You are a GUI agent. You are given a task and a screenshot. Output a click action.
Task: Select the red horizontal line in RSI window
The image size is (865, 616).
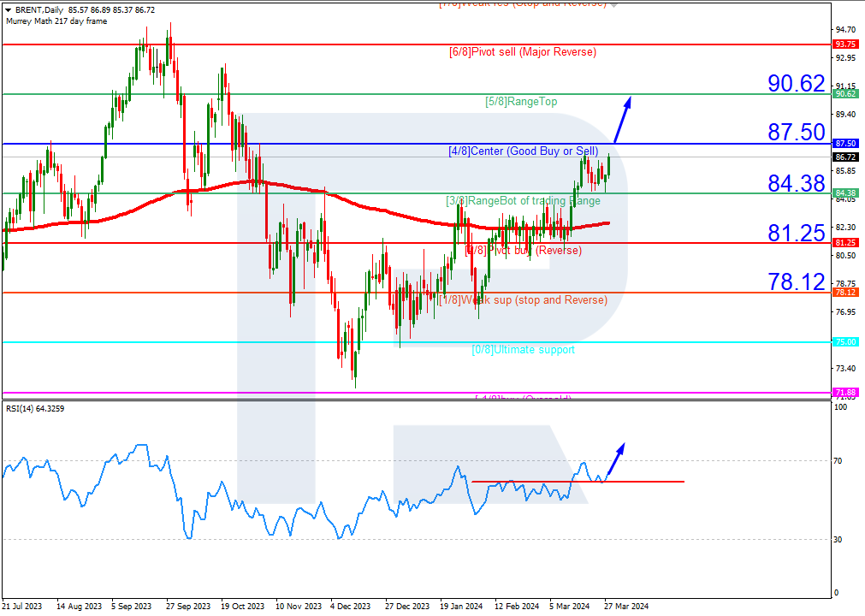point(578,482)
